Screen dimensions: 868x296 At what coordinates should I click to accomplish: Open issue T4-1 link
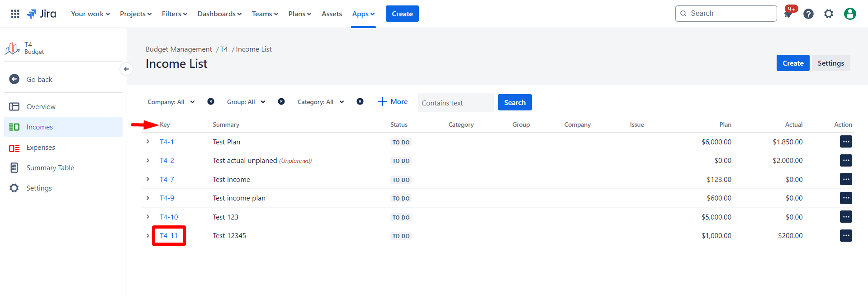[x=166, y=142]
